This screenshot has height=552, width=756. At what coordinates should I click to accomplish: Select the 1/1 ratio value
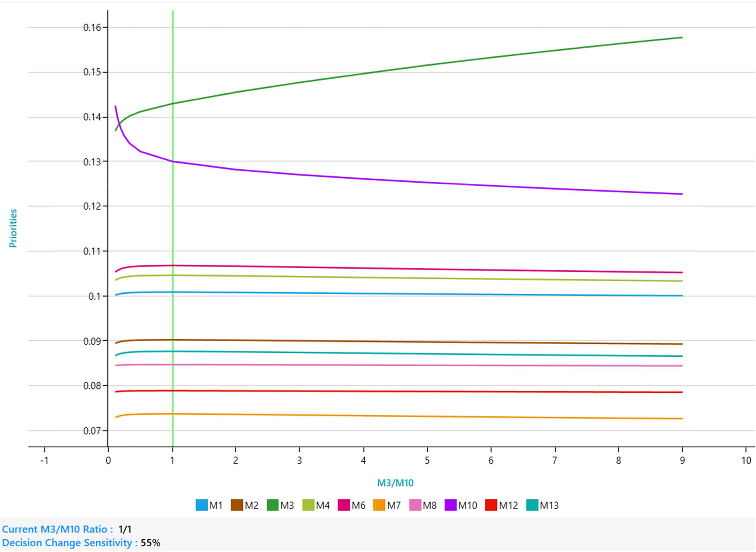125,529
